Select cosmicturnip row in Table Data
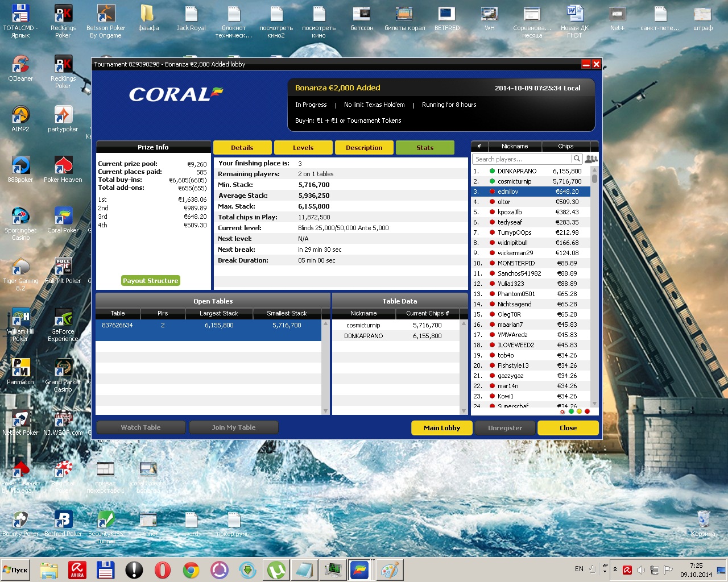The image size is (728, 582). (396, 326)
